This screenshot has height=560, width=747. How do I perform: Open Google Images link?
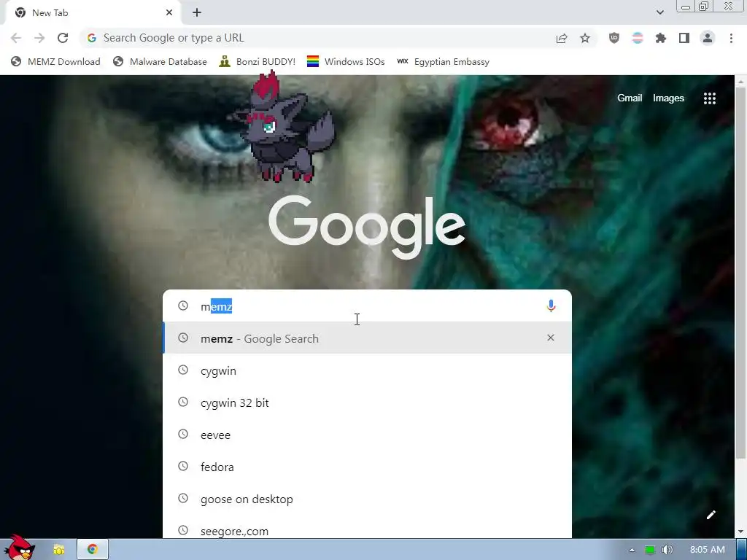[x=668, y=98]
